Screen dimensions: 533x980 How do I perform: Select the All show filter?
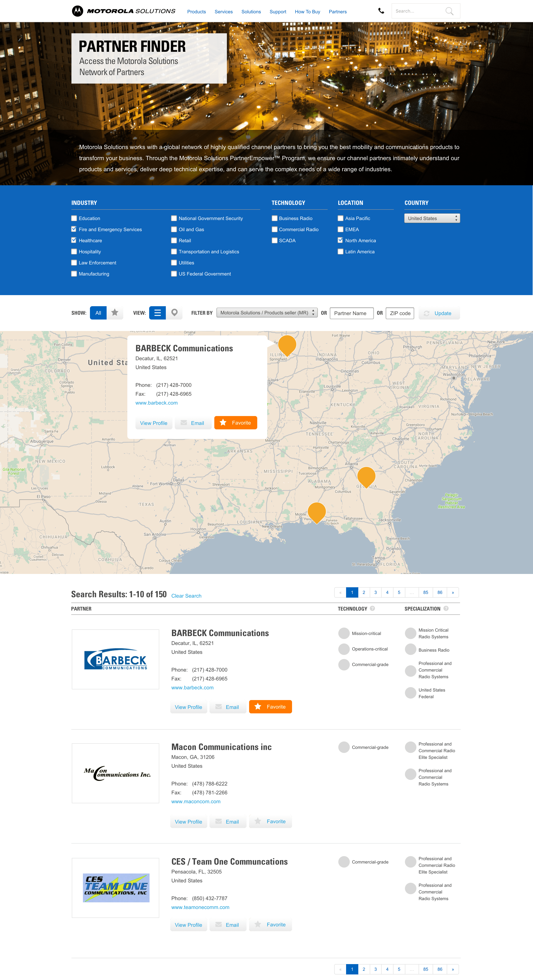[x=98, y=313]
